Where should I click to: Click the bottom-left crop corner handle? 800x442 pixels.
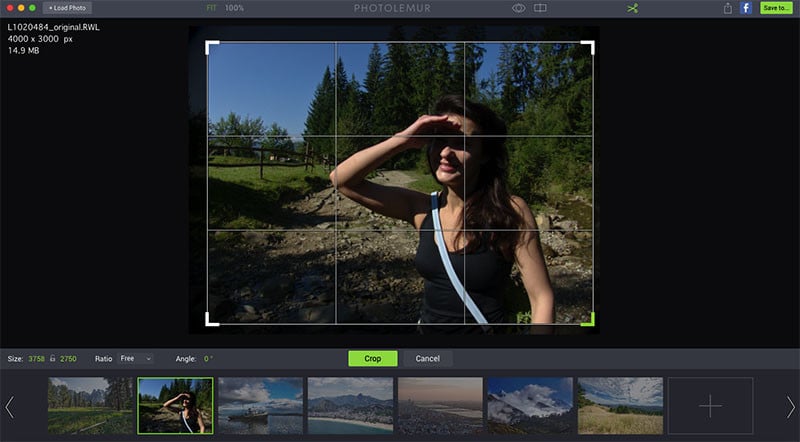[212, 320]
